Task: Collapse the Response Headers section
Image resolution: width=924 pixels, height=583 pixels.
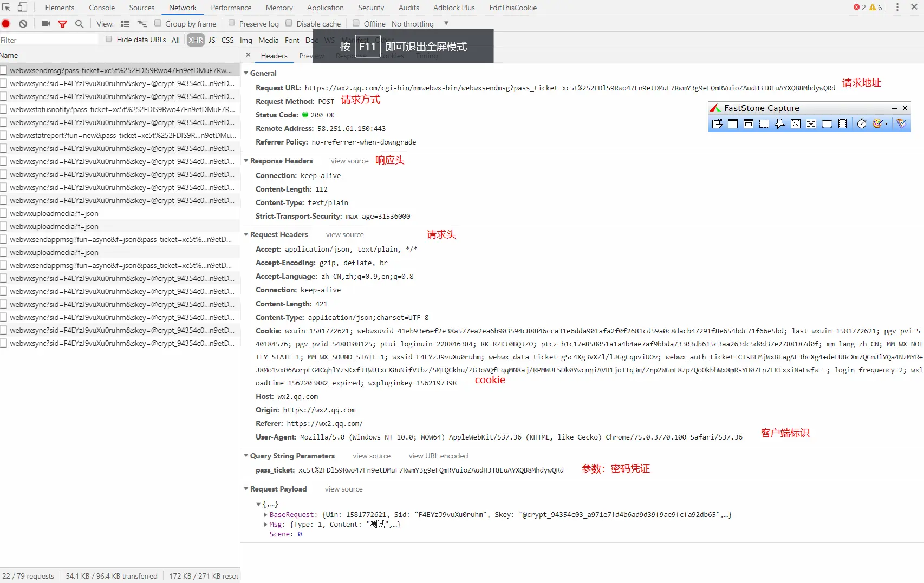Action: (246, 161)
